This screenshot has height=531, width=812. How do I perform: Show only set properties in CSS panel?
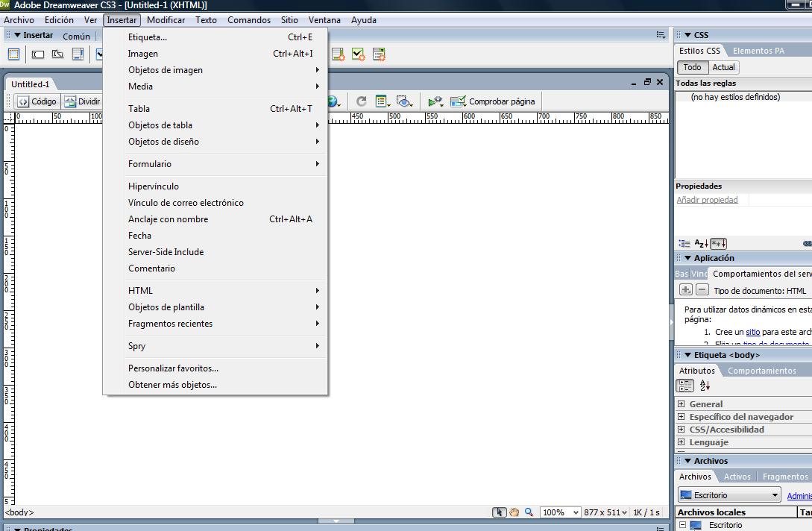718,243
